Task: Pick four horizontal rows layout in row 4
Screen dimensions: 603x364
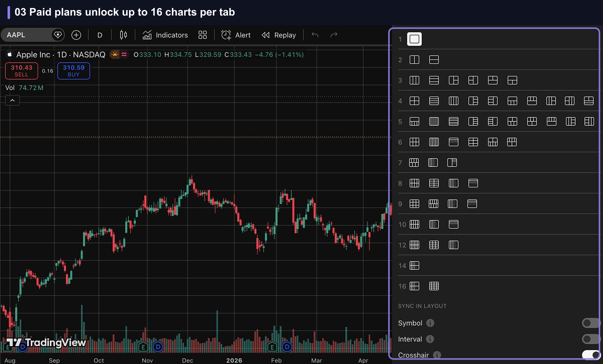Action: [434, 101]
